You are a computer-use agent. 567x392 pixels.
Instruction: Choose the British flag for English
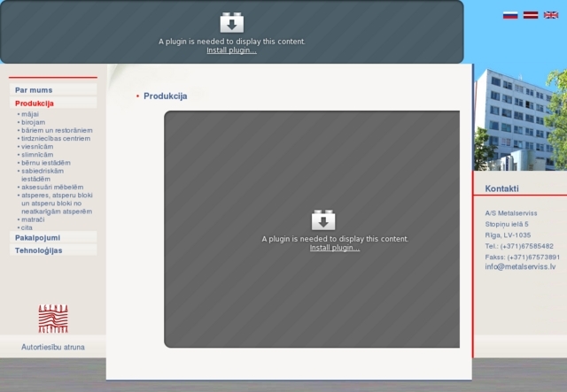coord(550,15)
